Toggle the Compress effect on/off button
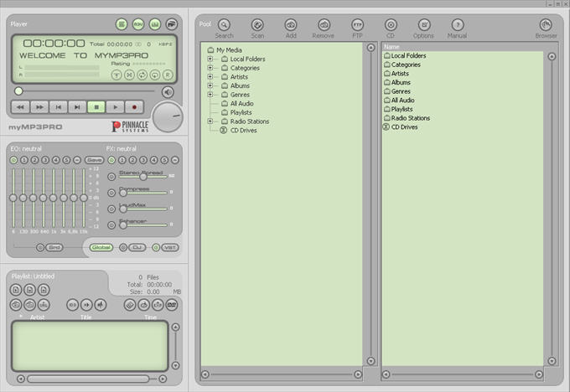Image resolution: width=570 pixels, height=392 pixels. [x=111, y=193]
